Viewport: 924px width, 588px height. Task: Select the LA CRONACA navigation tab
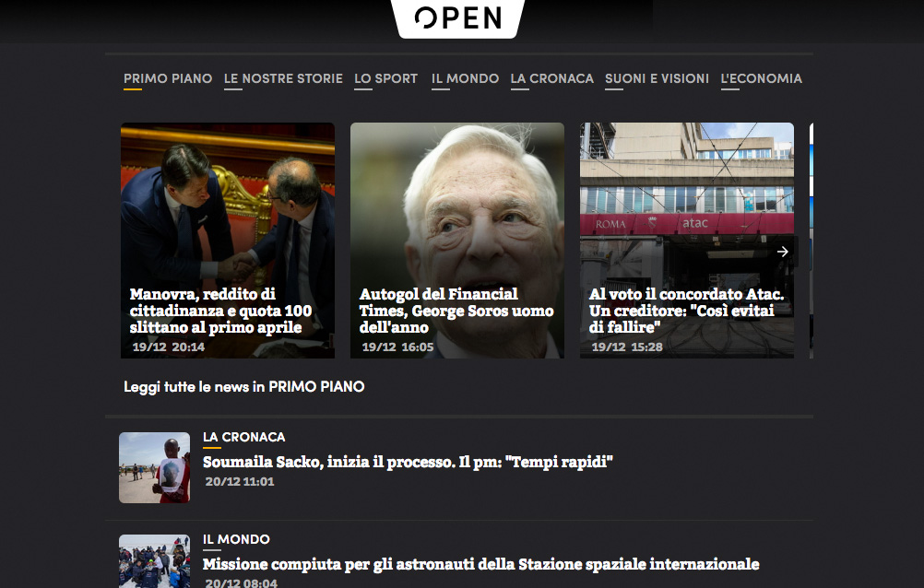[551, 78]
